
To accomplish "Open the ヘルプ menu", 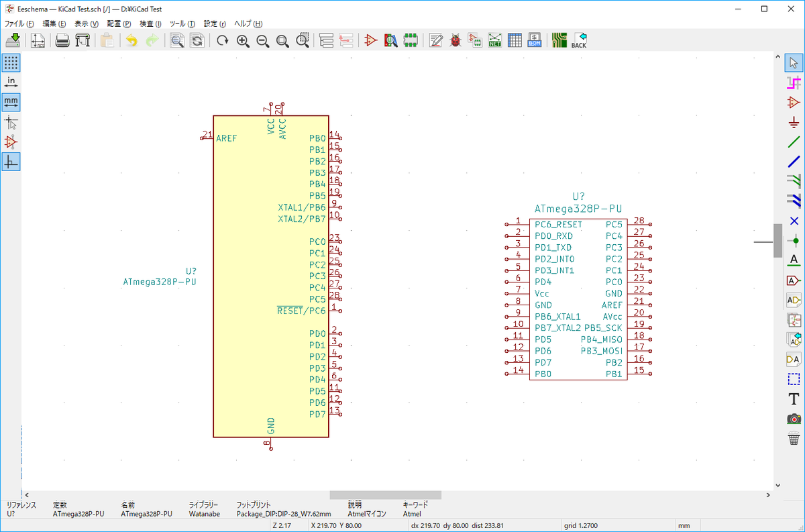I will [248, 23].
